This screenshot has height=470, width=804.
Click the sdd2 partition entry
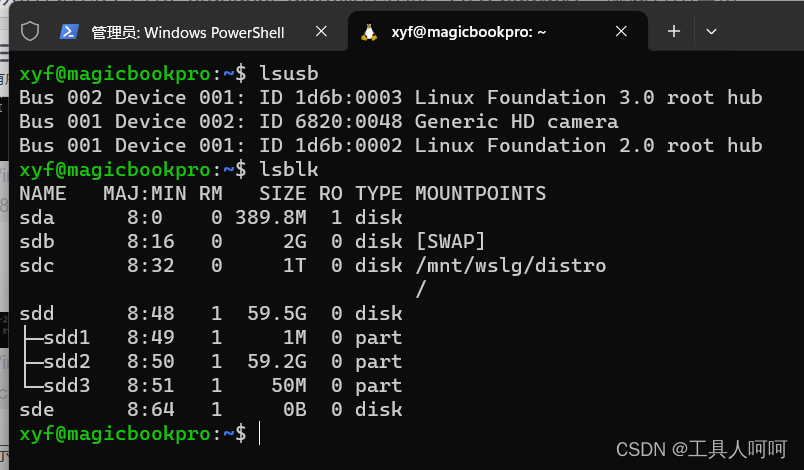[67, 361]
